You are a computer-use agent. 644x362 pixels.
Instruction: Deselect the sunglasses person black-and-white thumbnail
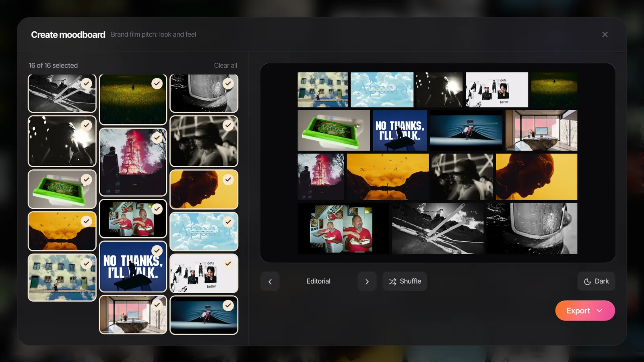pyautogui.click(x=228, y=125)
